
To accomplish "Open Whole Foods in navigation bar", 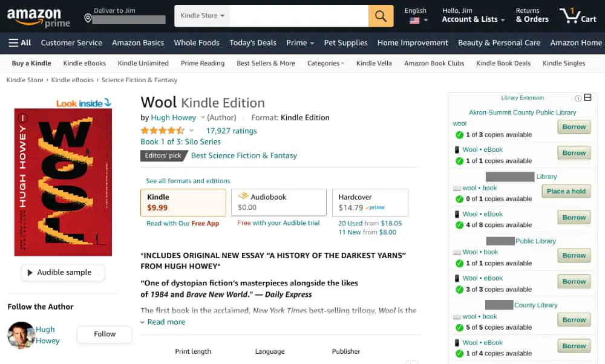I will pyautogui.click(x=197, y=43).
